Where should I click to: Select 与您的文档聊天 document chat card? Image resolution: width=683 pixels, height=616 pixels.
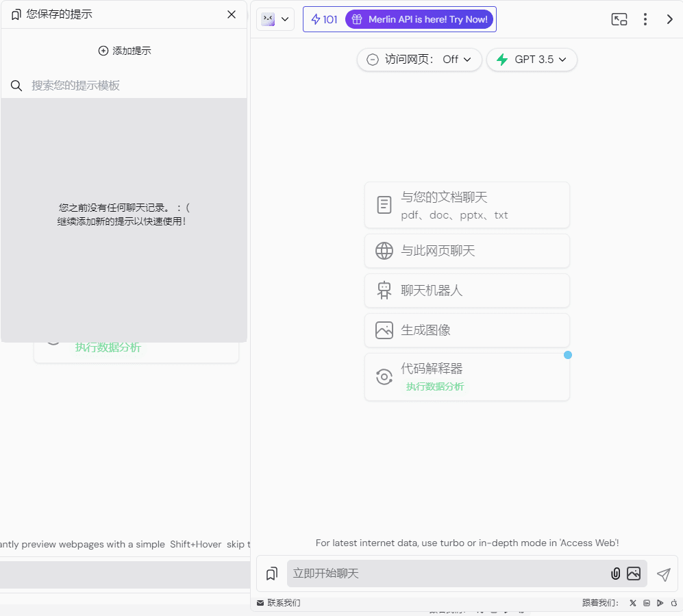coord(467,205)
